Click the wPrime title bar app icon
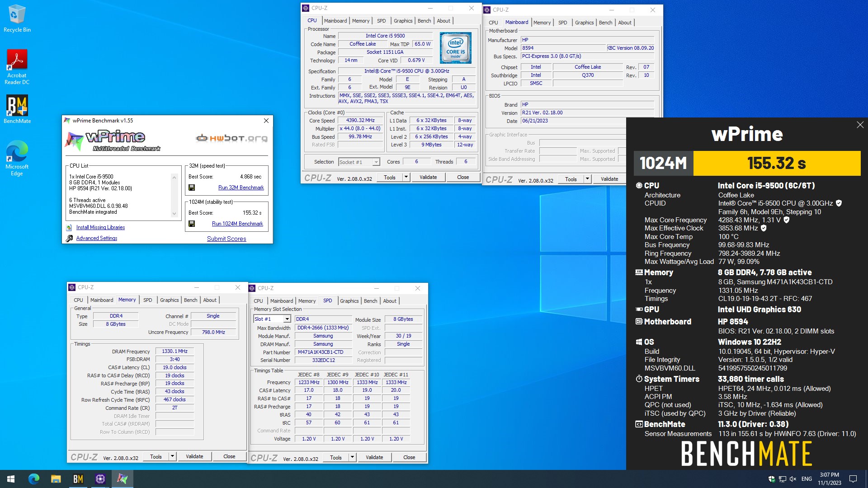The height and width of the screenshot is (488, 868). click(67, 121)
